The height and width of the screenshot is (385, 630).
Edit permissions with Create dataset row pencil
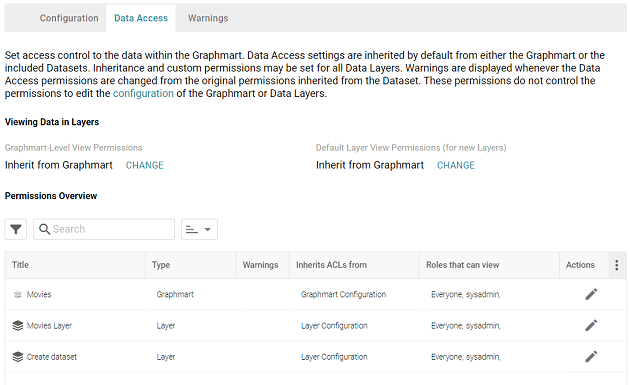[591, 357]
